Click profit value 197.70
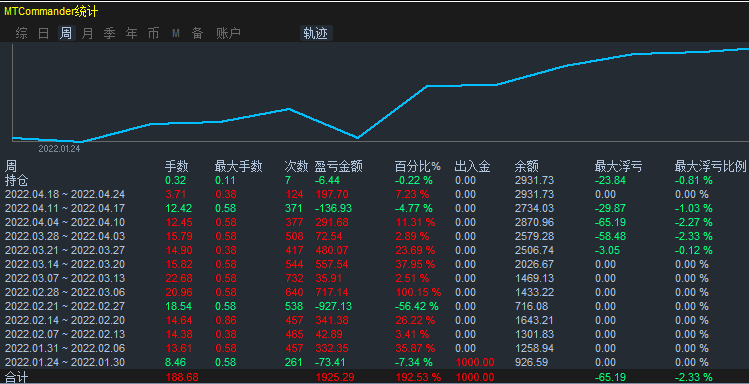Viewport: 749px width, 384px height. [332, 194]
